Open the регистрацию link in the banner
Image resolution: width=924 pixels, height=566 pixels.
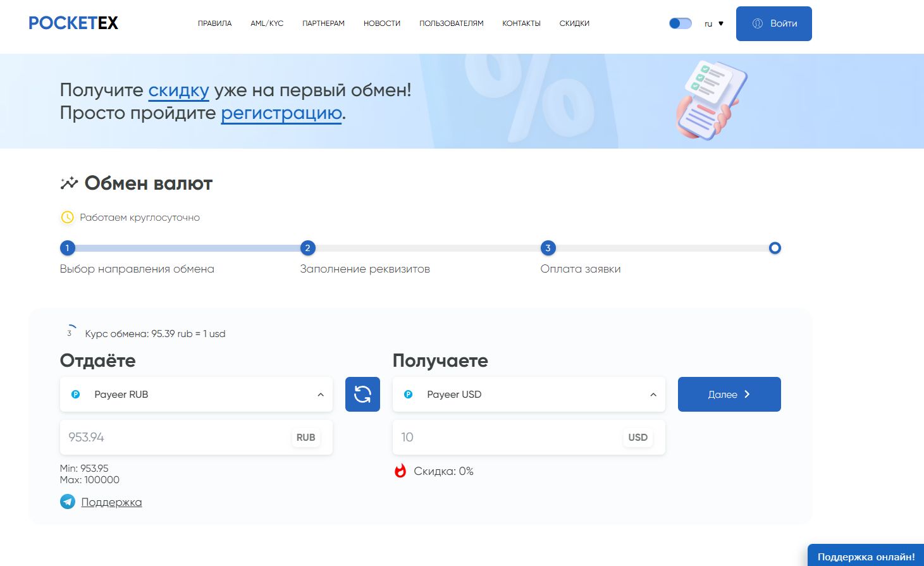point(281,114)
